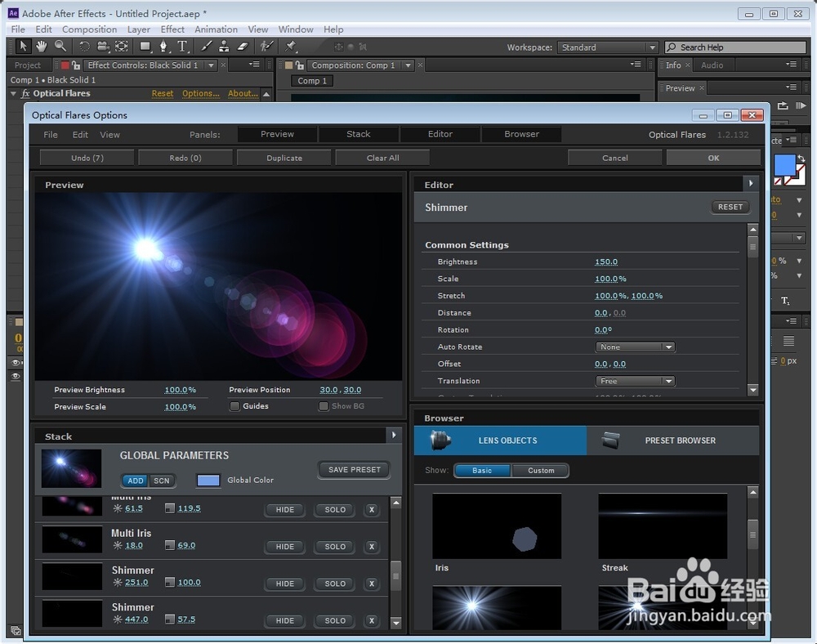
Task: Open the Composition panel options menu
Action: point(636,65)
